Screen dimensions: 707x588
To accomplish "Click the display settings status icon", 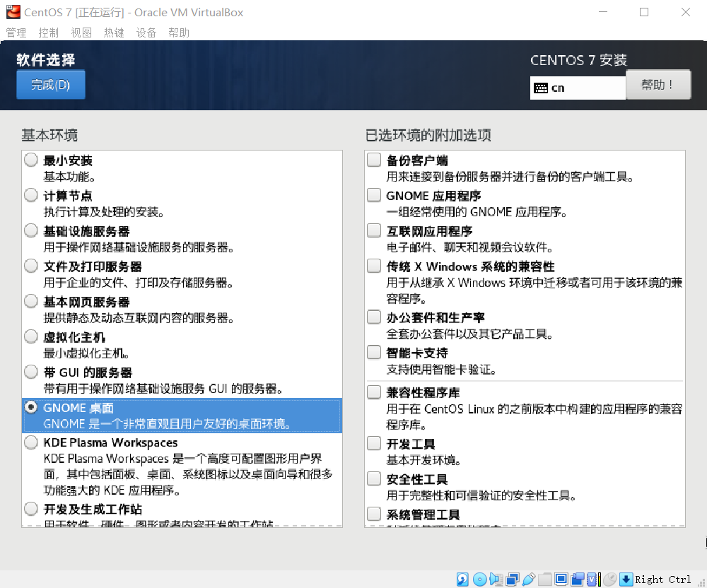I will (561, 579).
